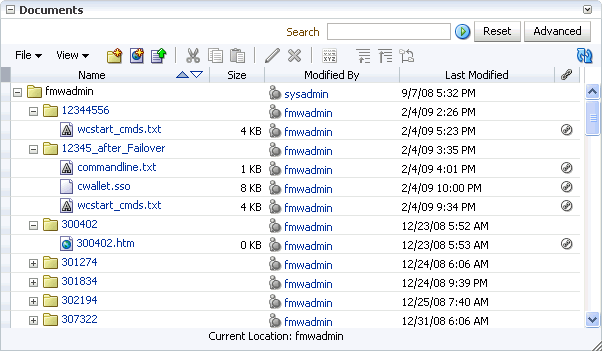Click the Copy toolbar icon
Screen dimensions: 602x363
[215, 56]
